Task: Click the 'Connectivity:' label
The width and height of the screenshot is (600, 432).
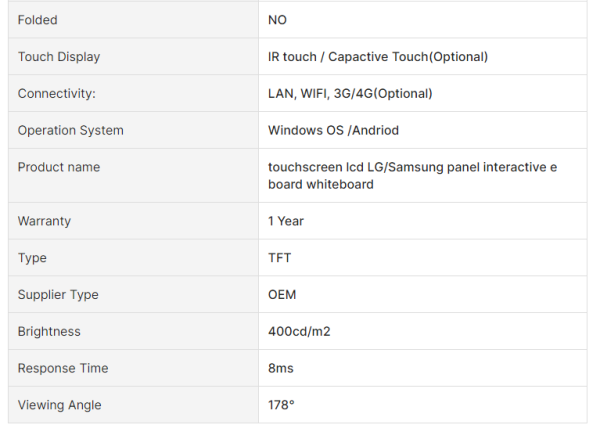Action: (56, 94)
